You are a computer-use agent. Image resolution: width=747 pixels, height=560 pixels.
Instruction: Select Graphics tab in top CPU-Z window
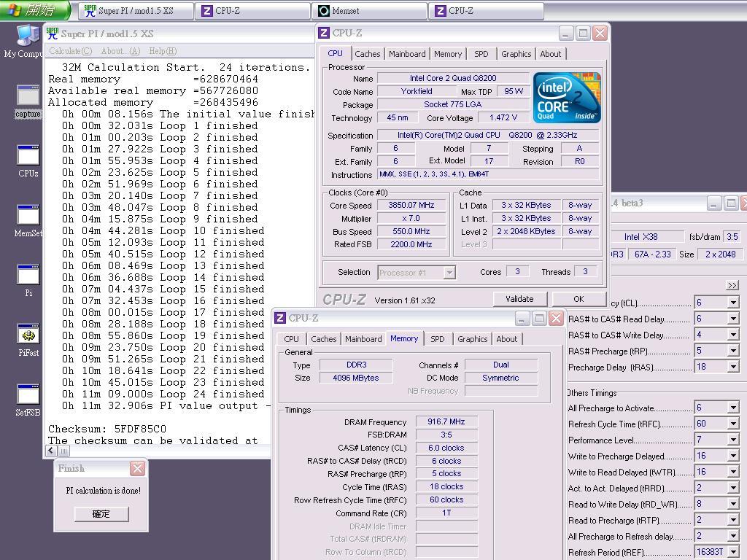(516, 54)
